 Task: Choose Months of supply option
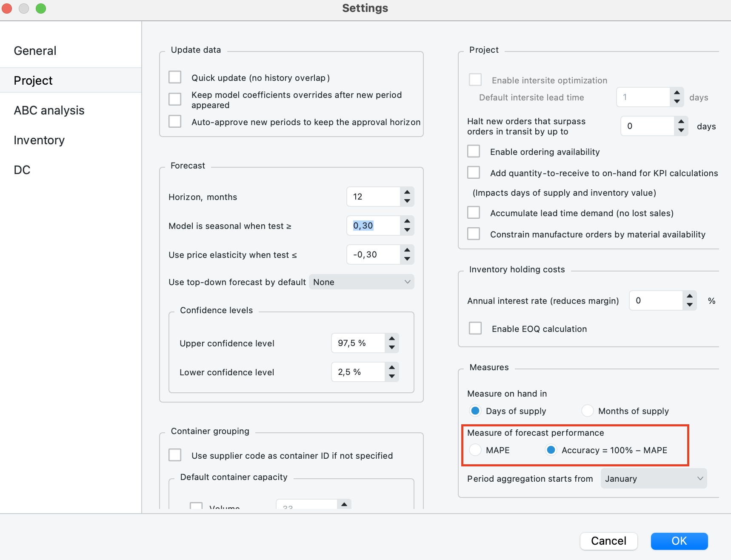(588, 411)
